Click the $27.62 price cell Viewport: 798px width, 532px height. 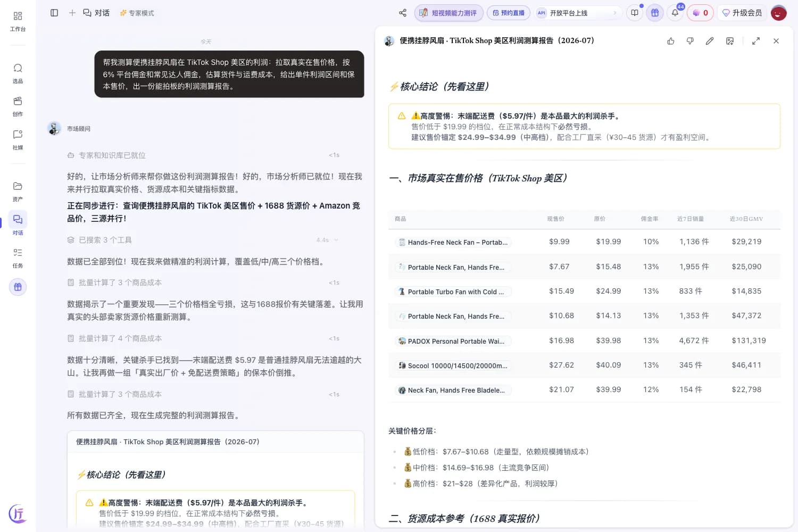point(561,365)
